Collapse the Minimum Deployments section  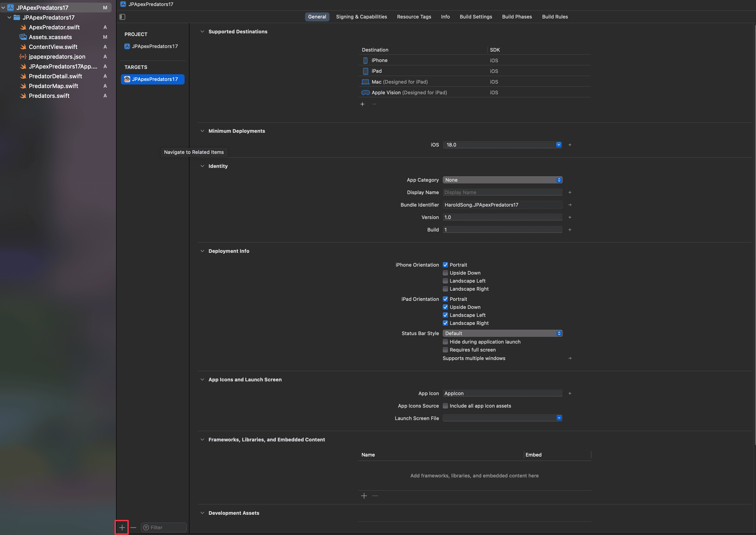(202, 131)
